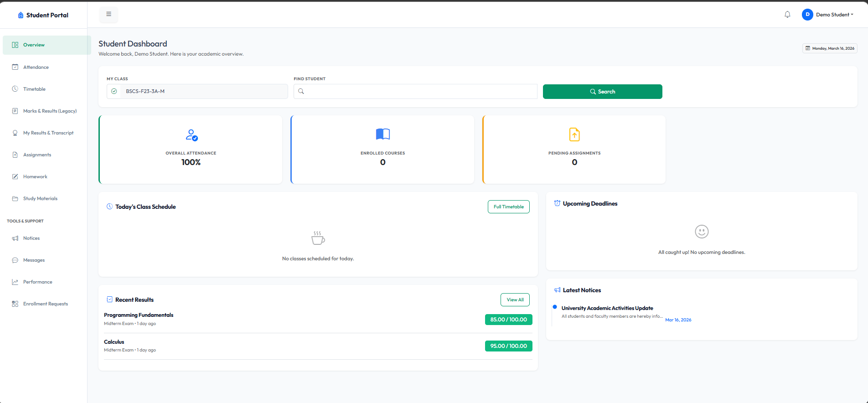Click the enrolled courses book icon

point(382,134)
